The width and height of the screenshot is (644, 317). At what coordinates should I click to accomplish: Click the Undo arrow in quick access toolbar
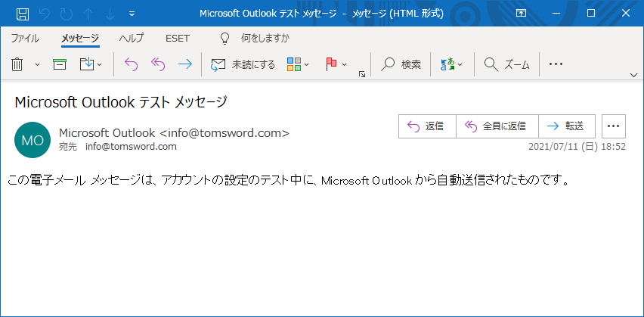tap(45, 14)
